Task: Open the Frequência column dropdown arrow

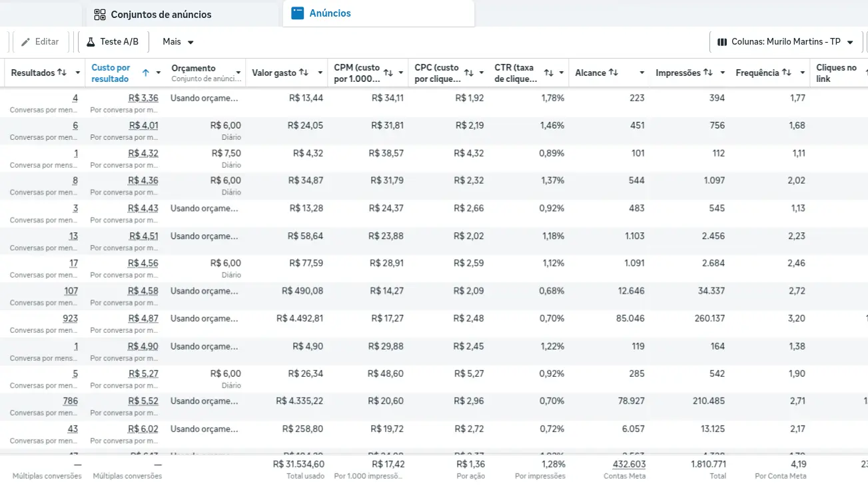Action: click(802, 73)
